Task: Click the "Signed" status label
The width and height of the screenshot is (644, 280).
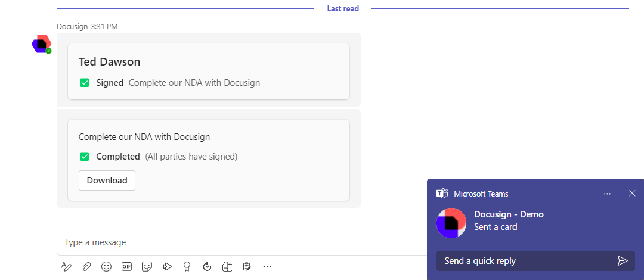Action: click(x=110, y=83)
